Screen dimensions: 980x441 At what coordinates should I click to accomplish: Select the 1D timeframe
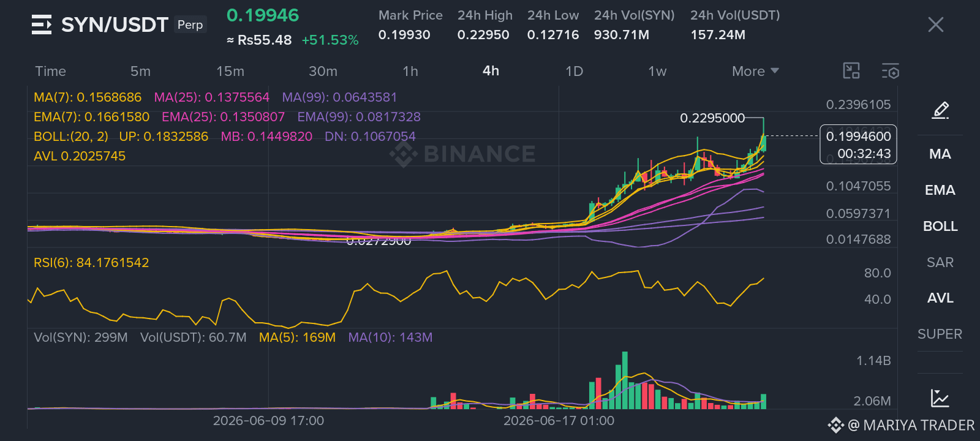click(x=574, y=71)
